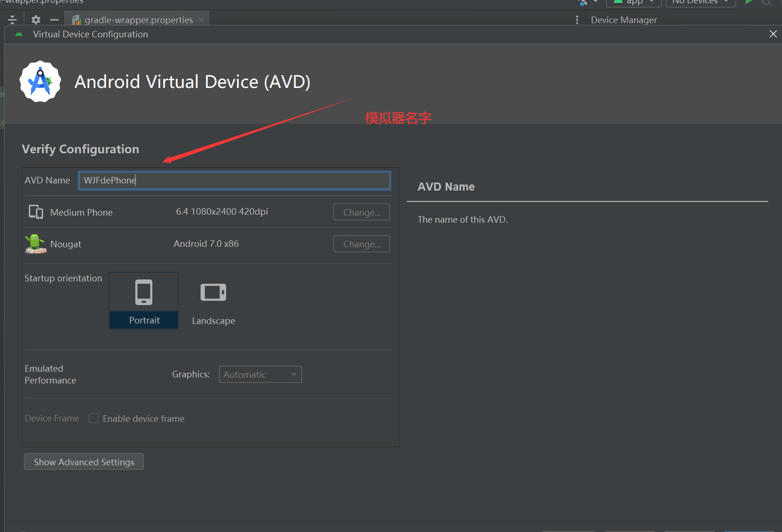Click the hide panel minus icon

[x=54, y=20]
